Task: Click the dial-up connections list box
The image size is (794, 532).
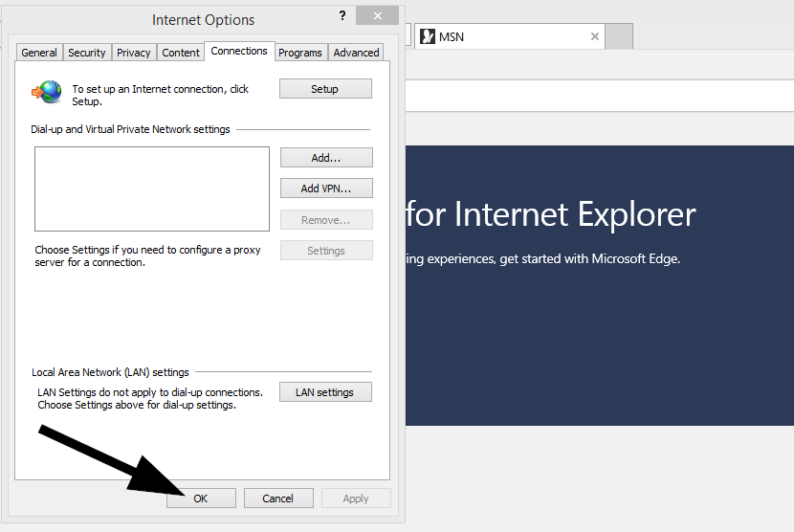Action: coord(152,189)
